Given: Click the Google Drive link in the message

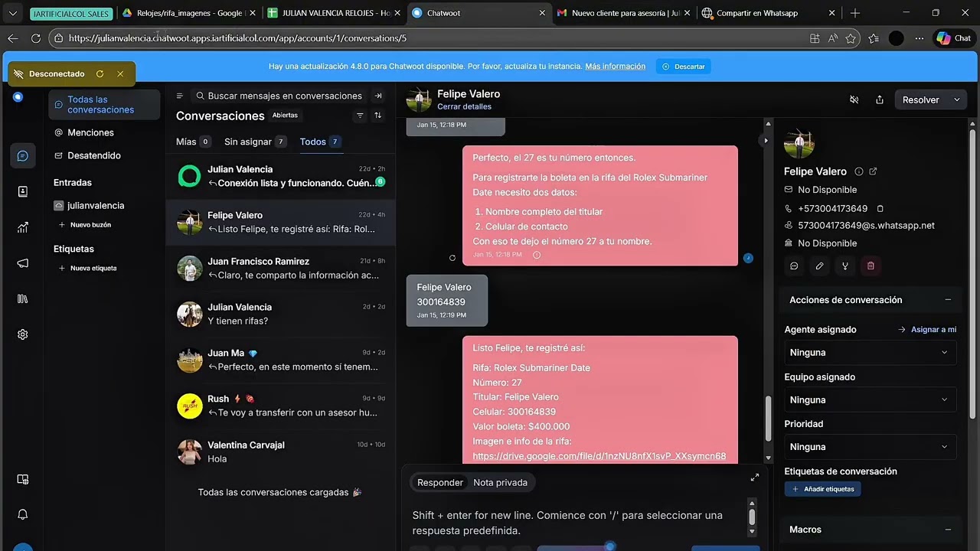Looking at the screenshot, I should [599, 456].
